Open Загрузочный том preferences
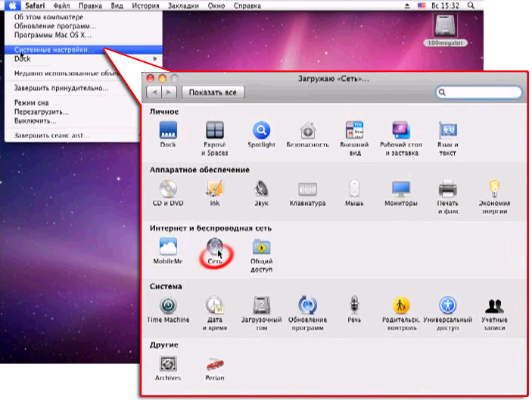 [261, 305]
